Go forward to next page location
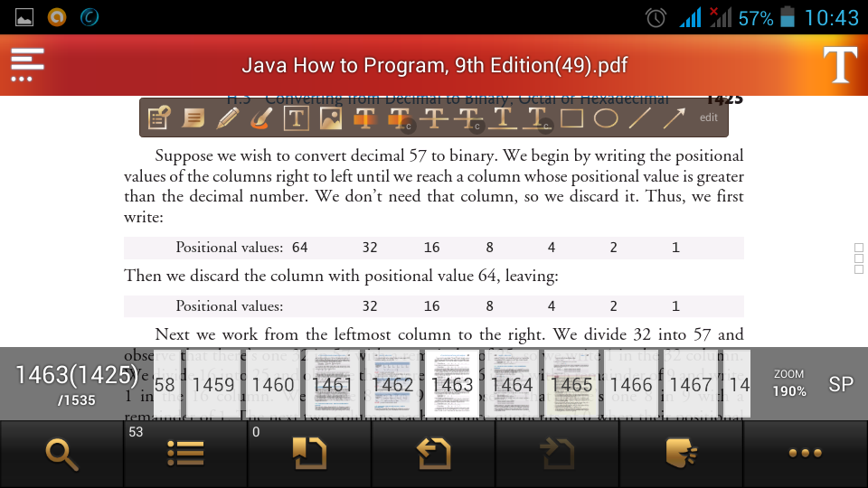The image size is (868, 488). 558,455
